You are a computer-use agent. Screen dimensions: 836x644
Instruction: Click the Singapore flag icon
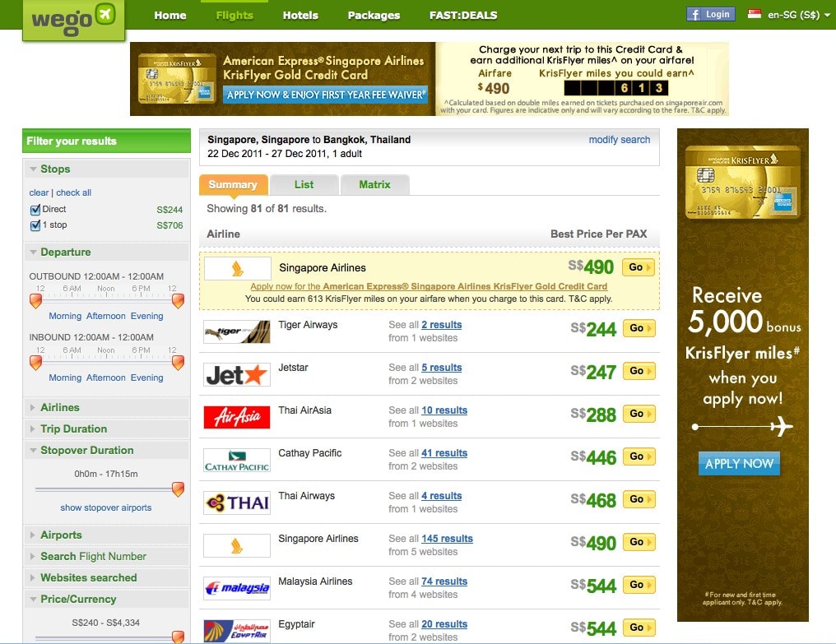point(754,14)
